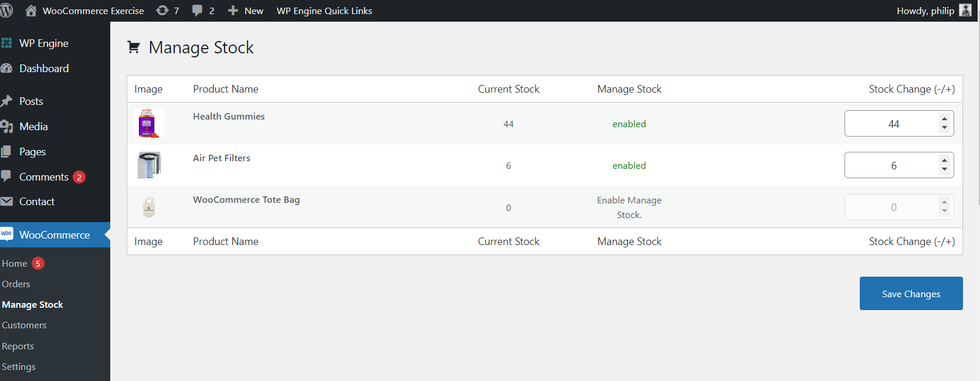Image resolution: width=980 pixels, height=381 pixels.
Task: Open the Health Gummies product thumbnail
Action: (148, 123)
